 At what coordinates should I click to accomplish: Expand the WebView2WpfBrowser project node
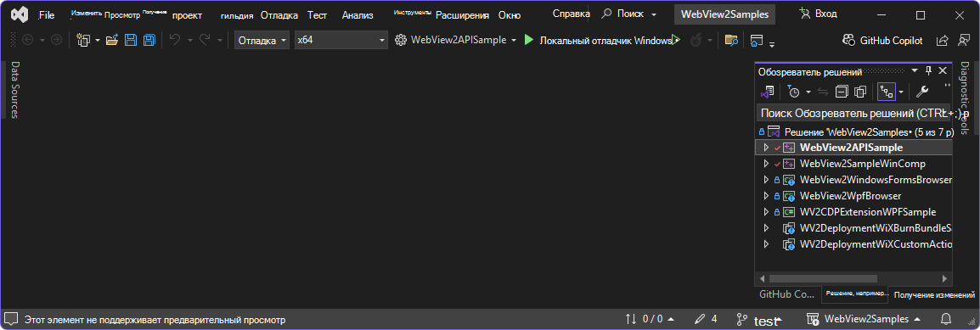[x=766, y=196]
